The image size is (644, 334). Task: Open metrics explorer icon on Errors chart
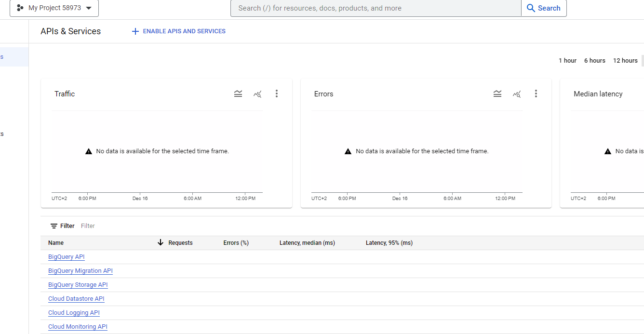(517, 94)
